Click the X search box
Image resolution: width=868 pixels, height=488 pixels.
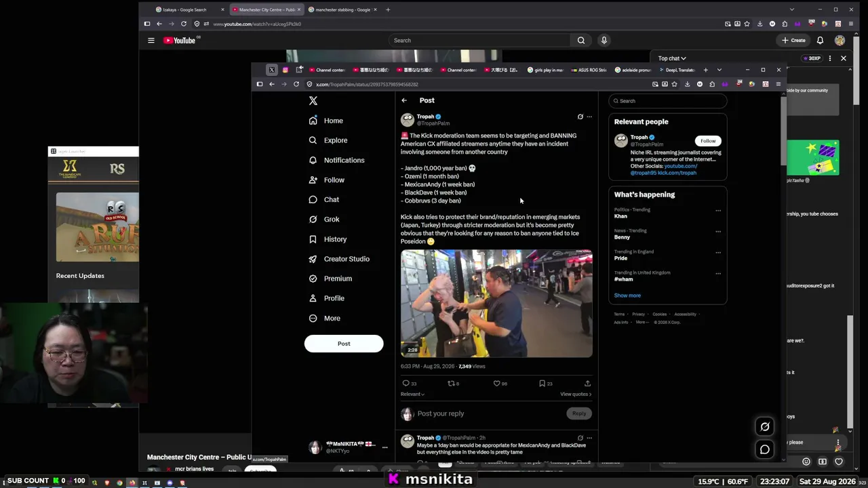click(668, 101)
